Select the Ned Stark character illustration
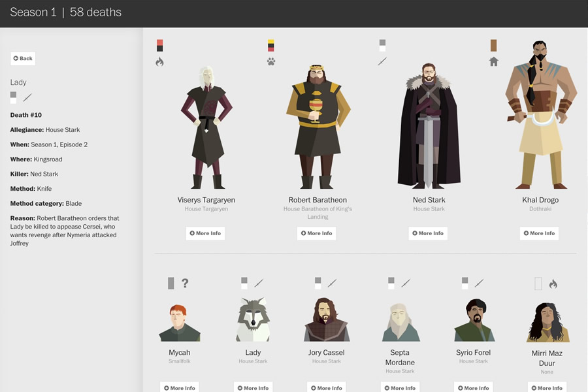This screenshot has width=588, height=392. click(x=429, y=125)
